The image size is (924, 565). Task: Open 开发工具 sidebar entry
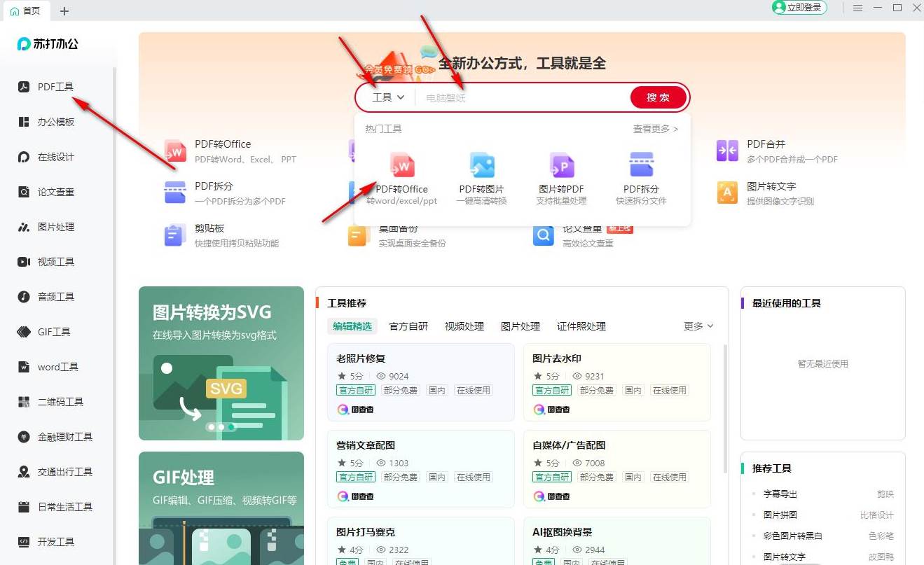pos(46,542)
